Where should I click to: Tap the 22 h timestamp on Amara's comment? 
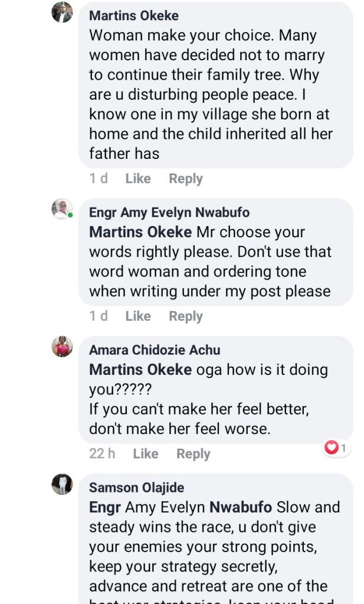coord(102,453)
